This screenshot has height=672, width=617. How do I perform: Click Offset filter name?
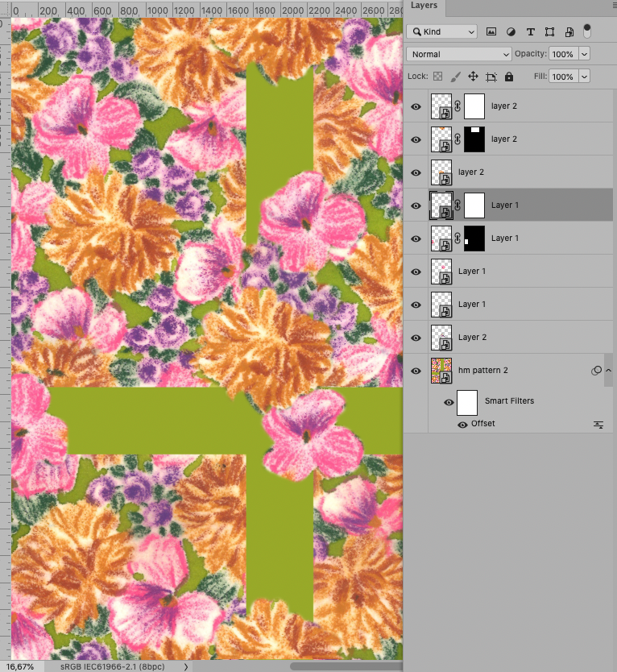pos(483,424)
